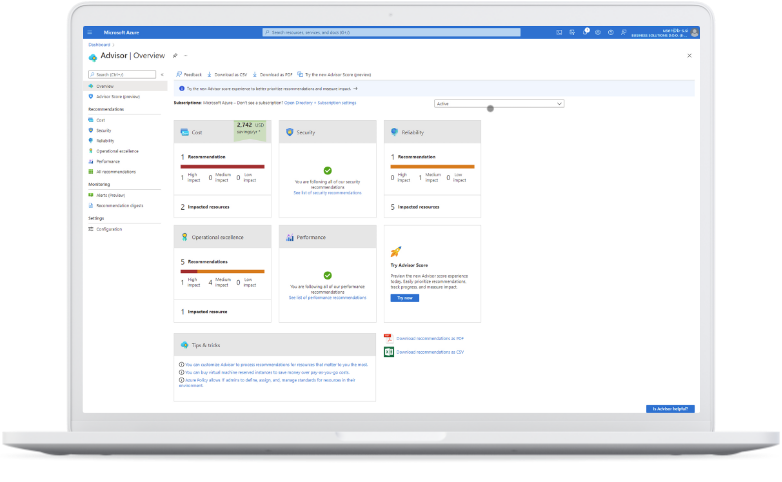The width and height of the screenshot is (782, 482).
Task: Click the PDF icon beside Download recommendations as PDF
Action: tap(389, 338)
